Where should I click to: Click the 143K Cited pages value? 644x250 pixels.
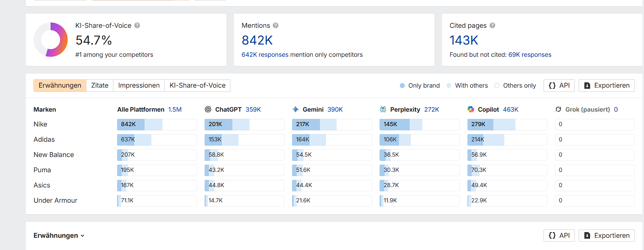pos(464,40)
